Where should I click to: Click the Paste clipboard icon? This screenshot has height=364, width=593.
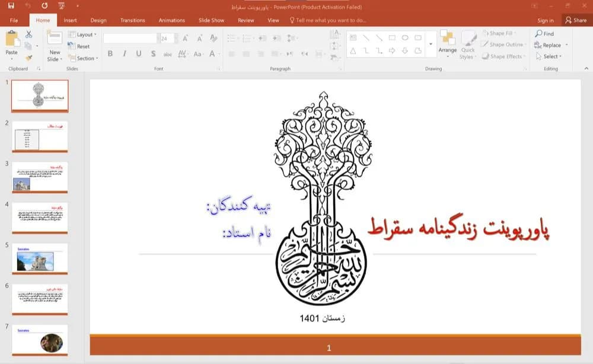click(12, 39)
